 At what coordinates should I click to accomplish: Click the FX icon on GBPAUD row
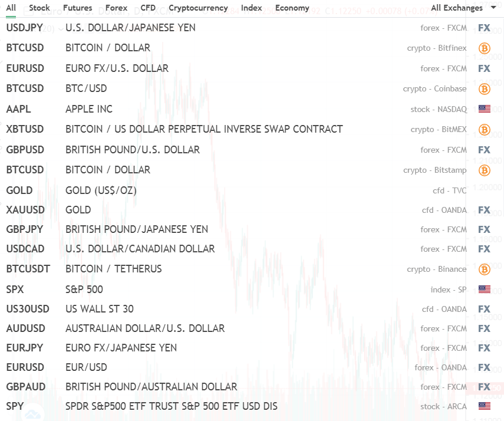pyautogui.click(x=484, y=387)
